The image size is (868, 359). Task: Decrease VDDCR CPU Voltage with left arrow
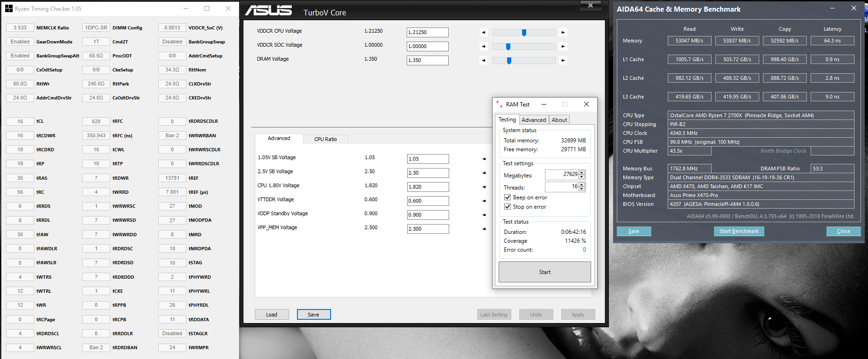[484, 33]
